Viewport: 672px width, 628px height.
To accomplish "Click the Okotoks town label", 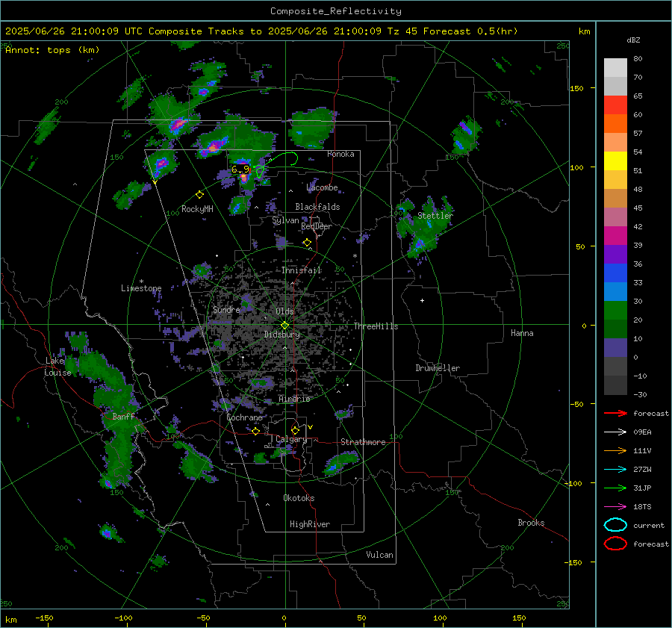I will [299, 498].
